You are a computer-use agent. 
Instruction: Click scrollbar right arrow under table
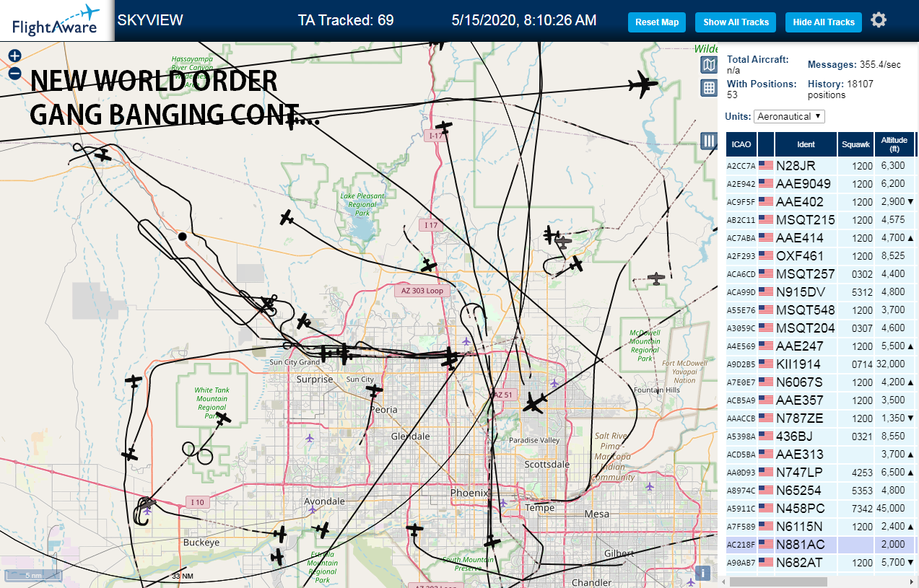pyautogui.click(x=913, y=582)
